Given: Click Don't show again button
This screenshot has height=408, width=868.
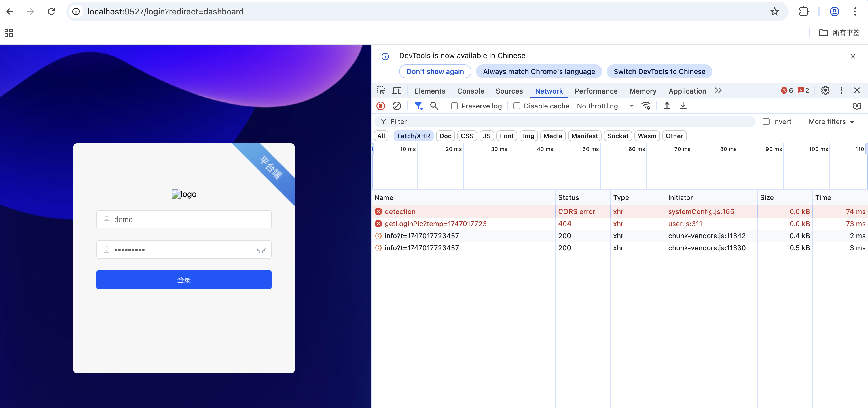Looking at the screenshot, I should pos(435,71).
